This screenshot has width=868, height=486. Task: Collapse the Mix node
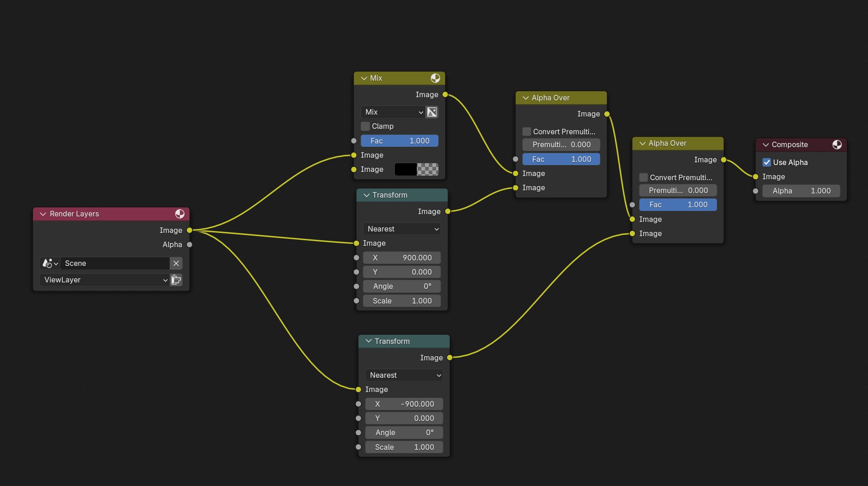[x=364, y=78]
